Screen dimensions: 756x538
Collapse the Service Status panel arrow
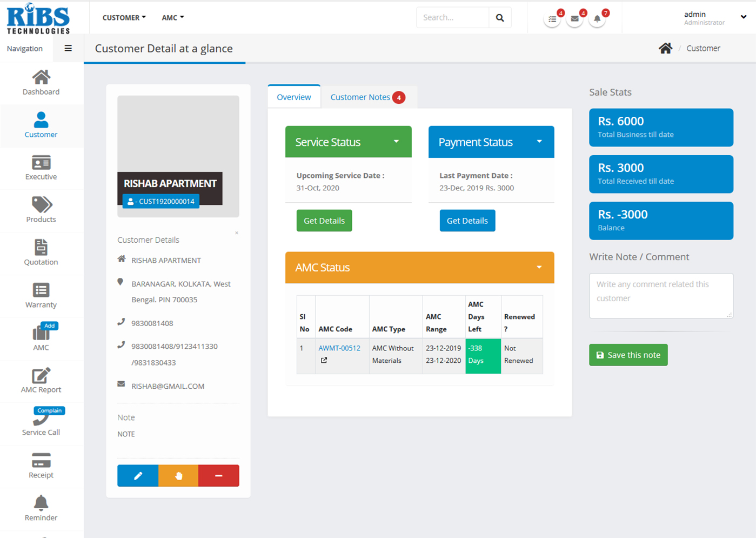click(x=396, y=142)
